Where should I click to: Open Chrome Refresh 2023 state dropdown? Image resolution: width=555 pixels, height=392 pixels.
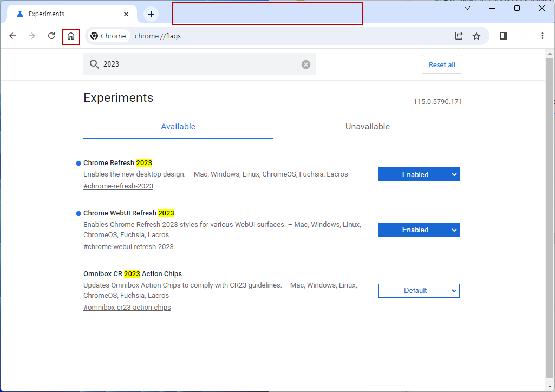(x=419, y=174)
